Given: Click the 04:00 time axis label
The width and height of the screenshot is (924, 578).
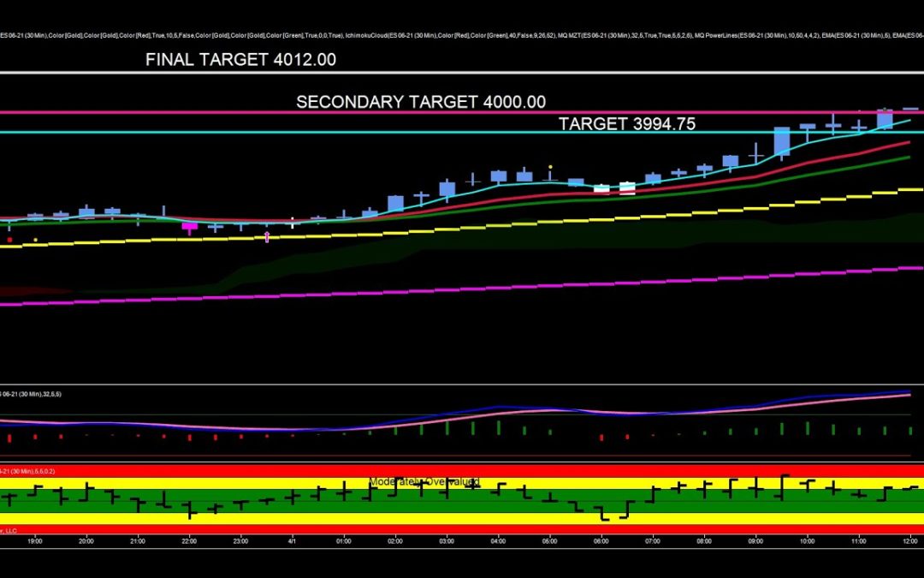Looking at the screenshot, I should pos(498,541).
